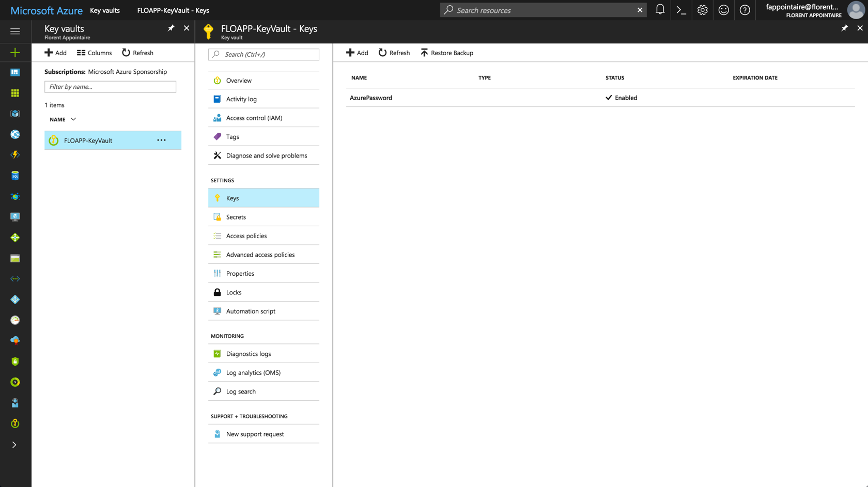Viewport: 868px width, 487px height.
Task: Click the green plus New resource icon
Action: [15, 52]
